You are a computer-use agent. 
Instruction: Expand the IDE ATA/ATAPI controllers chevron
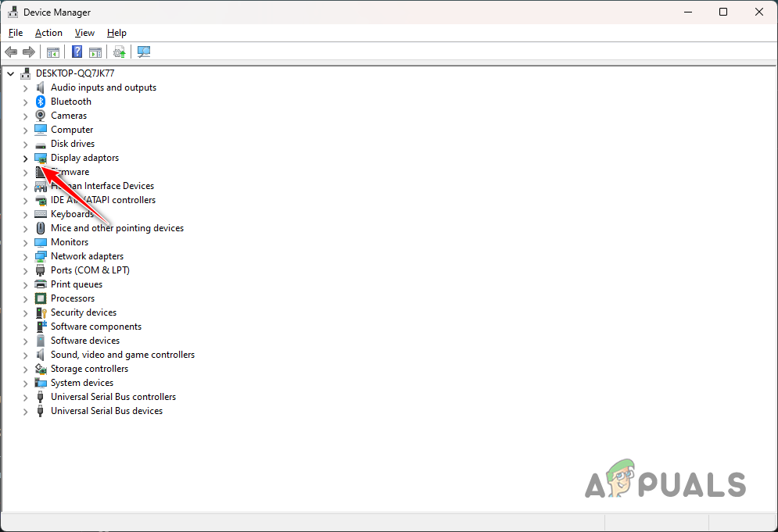click(x=25, y=201)
